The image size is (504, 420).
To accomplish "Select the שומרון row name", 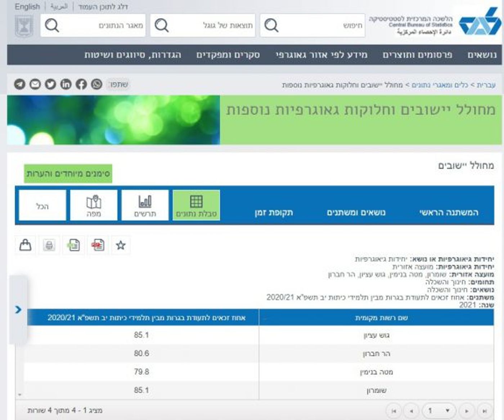I will [x=376, y=390].
